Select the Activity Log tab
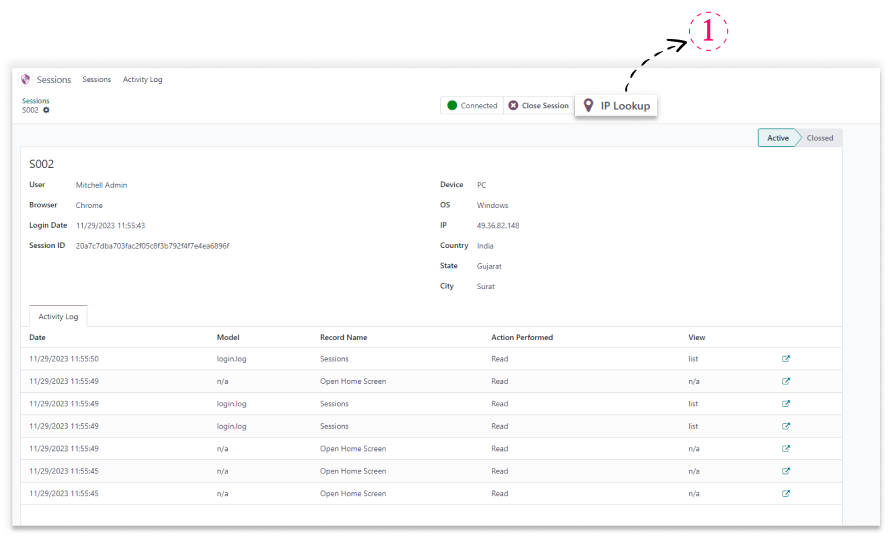Viewport: 890px width, 537px height. [x=58, y=316]
